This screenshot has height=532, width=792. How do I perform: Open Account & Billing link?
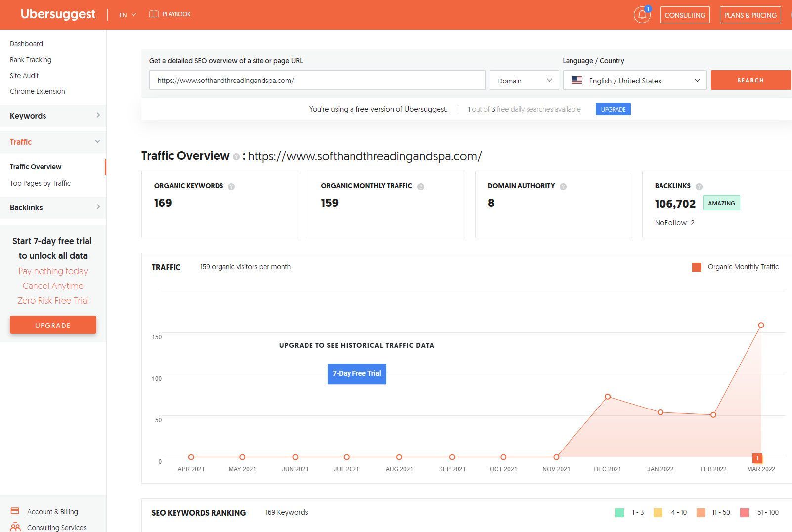pos(52,512)
